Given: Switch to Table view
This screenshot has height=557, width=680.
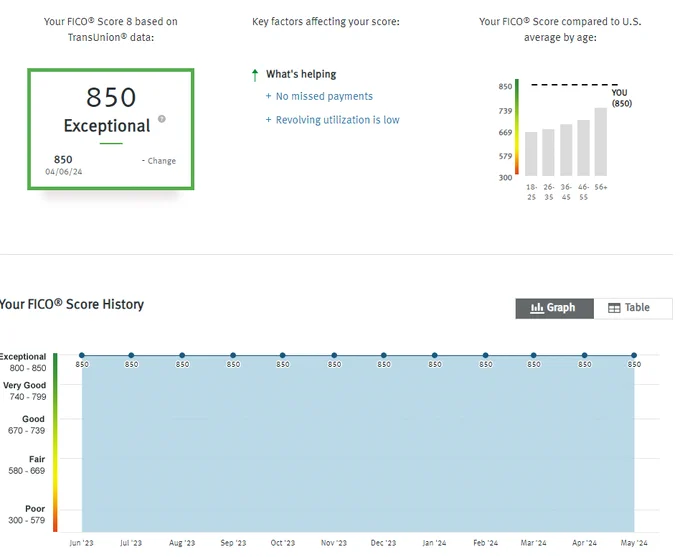Looking at the screenshot, I should pyautogui.click(x=633, y=308).
